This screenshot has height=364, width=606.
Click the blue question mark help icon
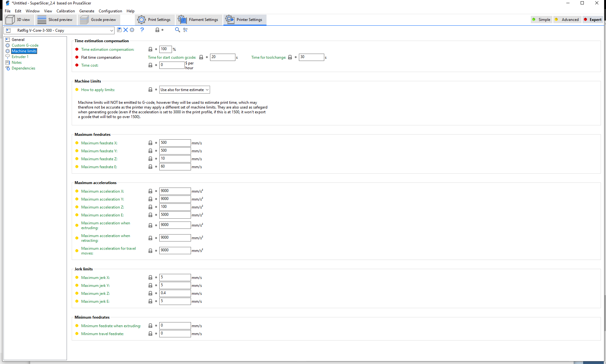coord(142,30)
